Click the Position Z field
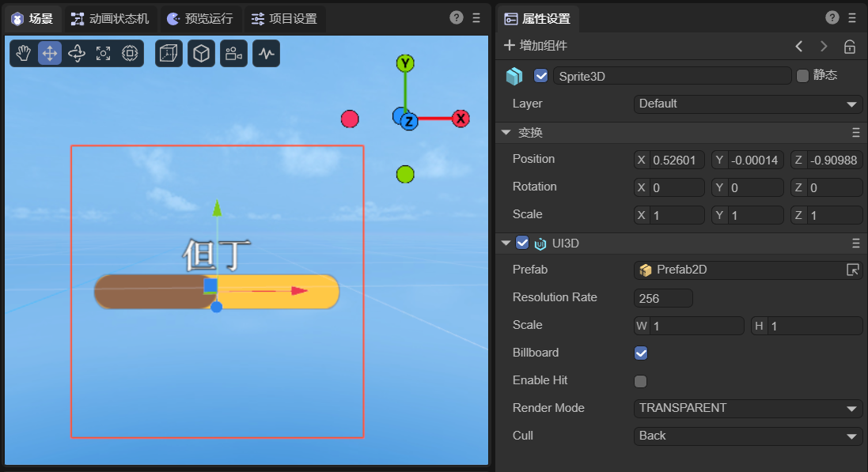 [x=827, y=160]
